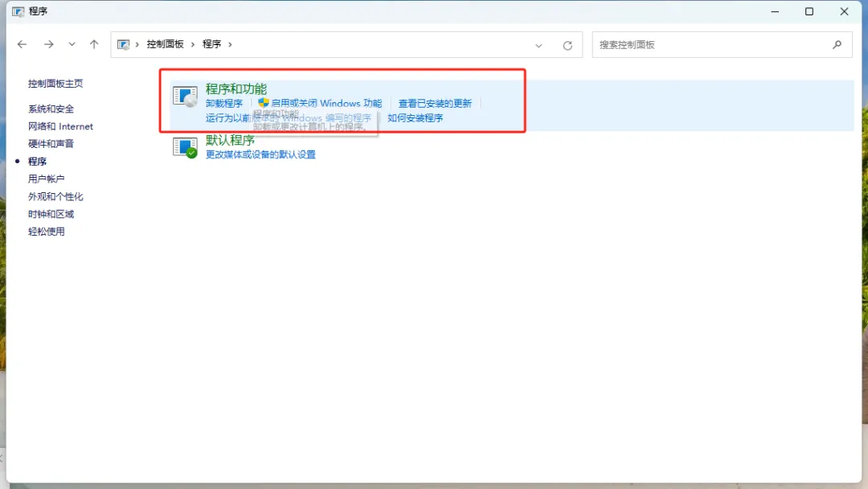Click the Control Panel icon in address bar
The image size is (868, 489).
tap(124, 44)
